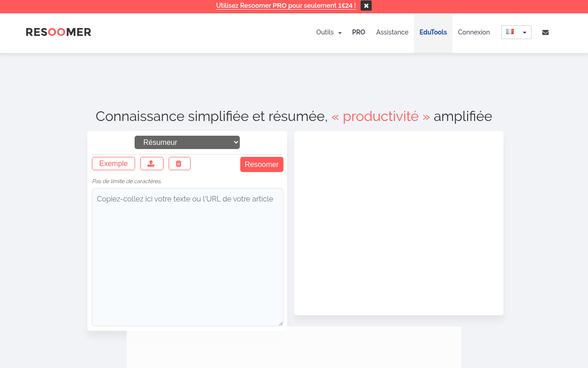Open the Connexion page

(474, 32)
